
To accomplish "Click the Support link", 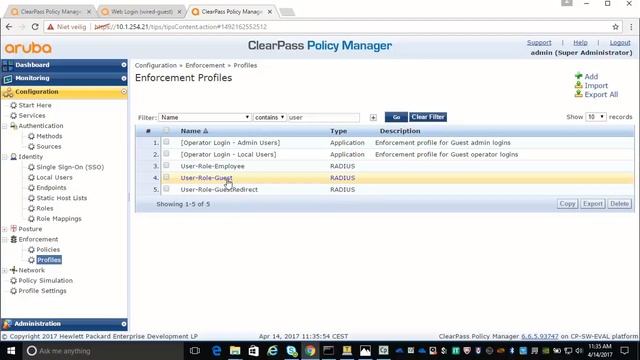I will 539,42.
